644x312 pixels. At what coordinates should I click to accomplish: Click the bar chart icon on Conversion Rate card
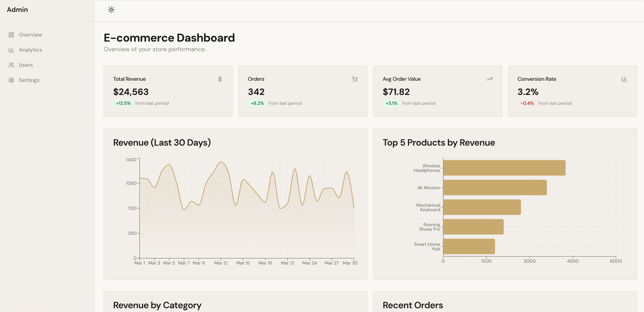coord(624,79)
